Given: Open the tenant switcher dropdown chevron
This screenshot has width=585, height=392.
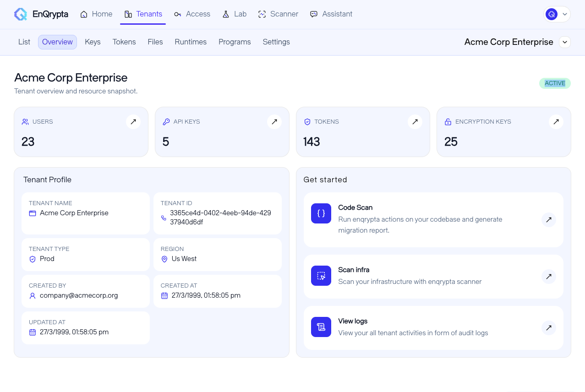Looking at the screenshot, I should 565,42.
